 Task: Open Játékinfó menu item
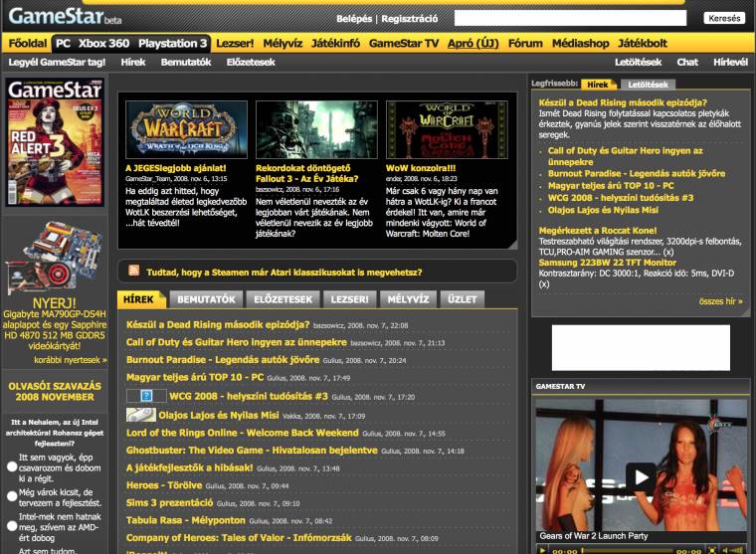(335, 44)
